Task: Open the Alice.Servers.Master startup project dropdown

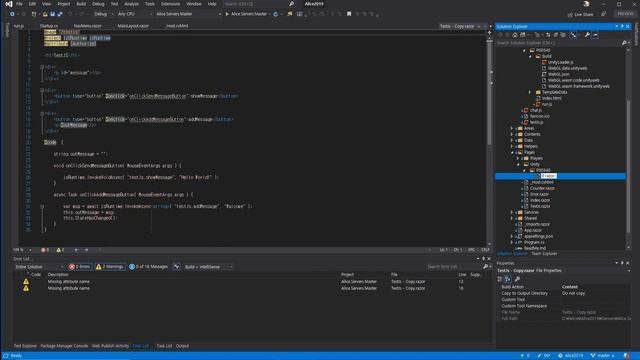Action: pos(188,14)
